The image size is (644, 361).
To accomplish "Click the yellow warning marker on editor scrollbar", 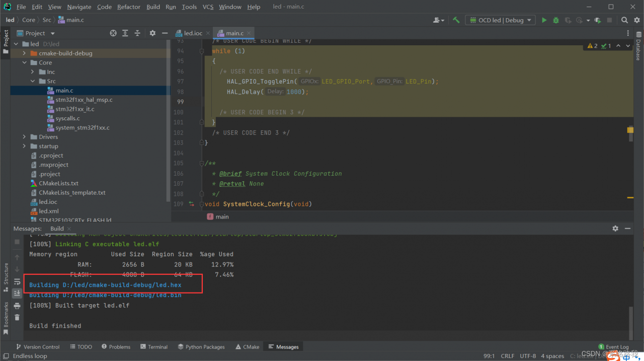I will [630, 130].
